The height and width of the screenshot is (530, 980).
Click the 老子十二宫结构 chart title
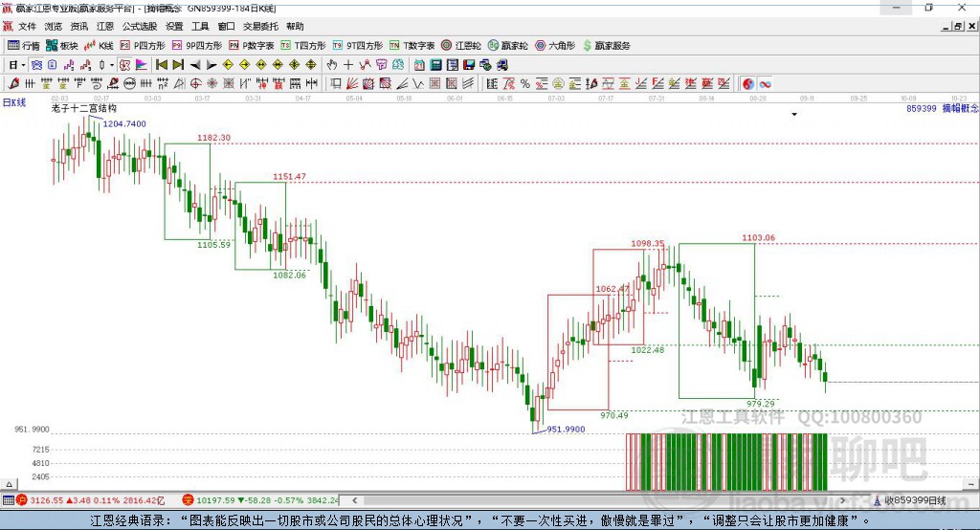[x=84, y=108]
